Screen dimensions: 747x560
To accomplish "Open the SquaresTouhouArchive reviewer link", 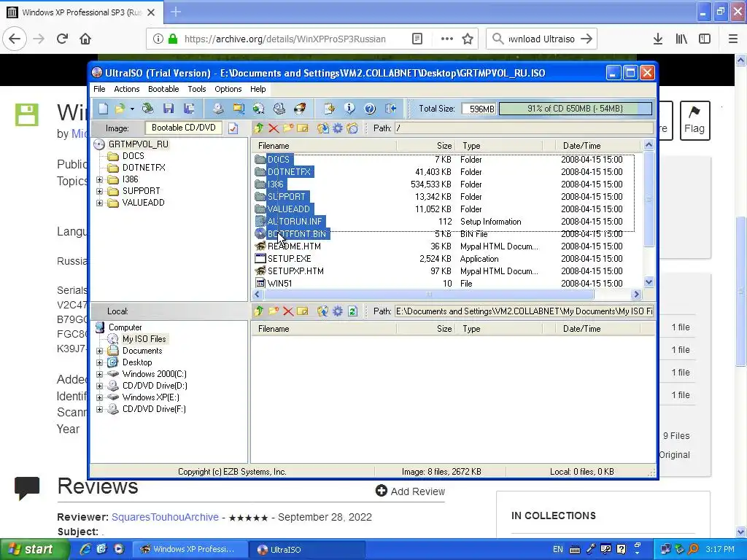I will (x=165, y=517).
